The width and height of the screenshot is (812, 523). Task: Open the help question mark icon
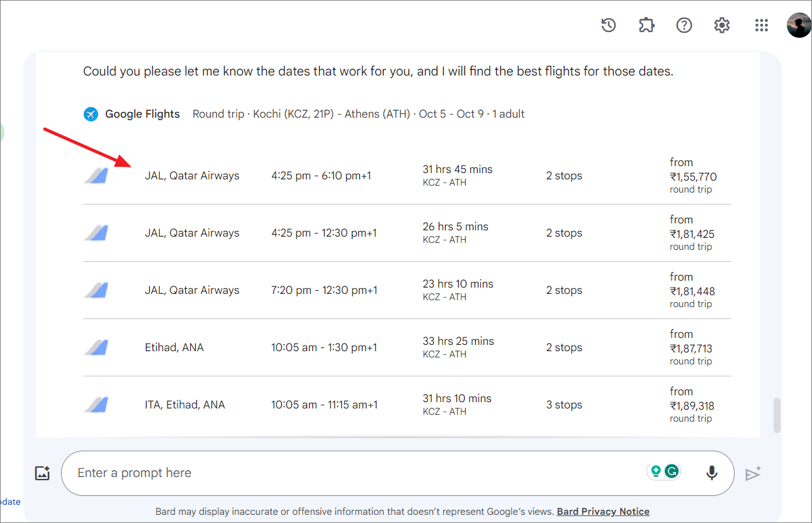click(684, 25)
